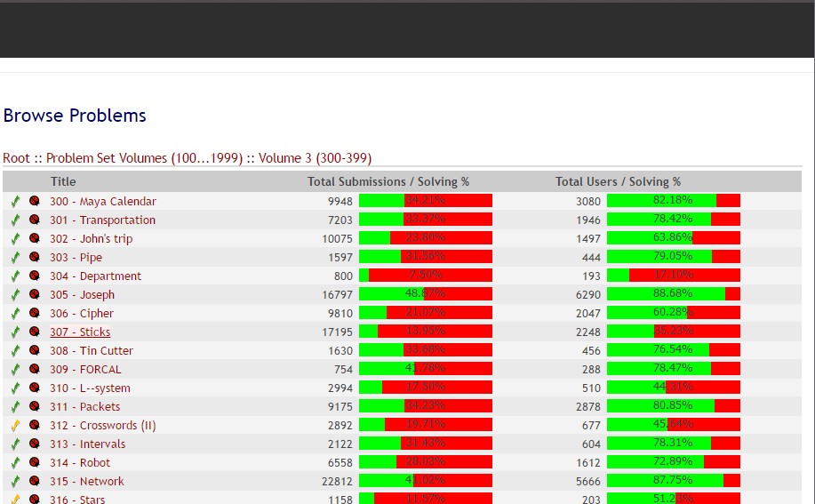Click the 88.68% users bar for Joseph

[674, 294]
